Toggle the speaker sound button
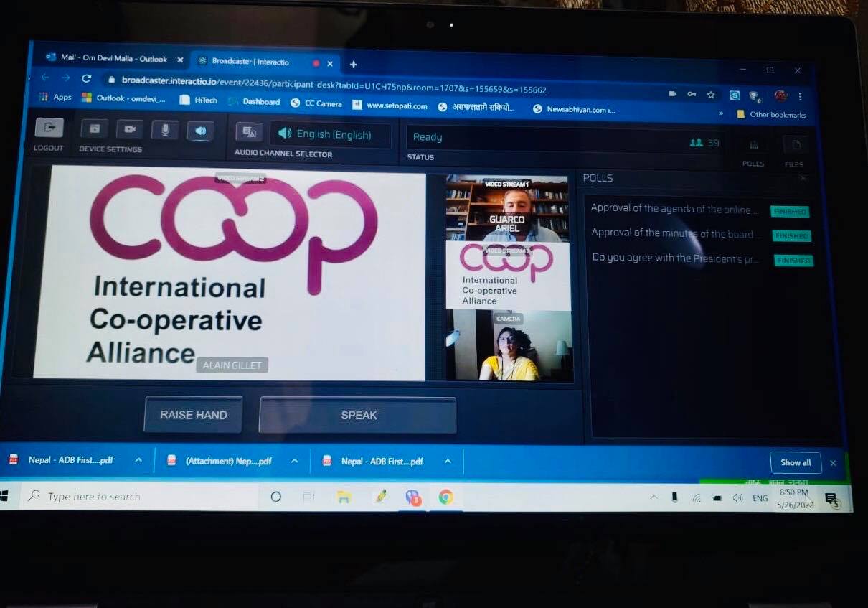868x608 pixels. [x=200, y=131]
